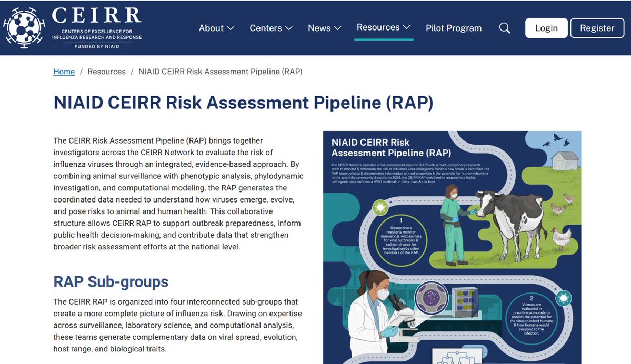The image size is (631, 364).
Task: Expand the Resources menu chevron
Action: 407,27
